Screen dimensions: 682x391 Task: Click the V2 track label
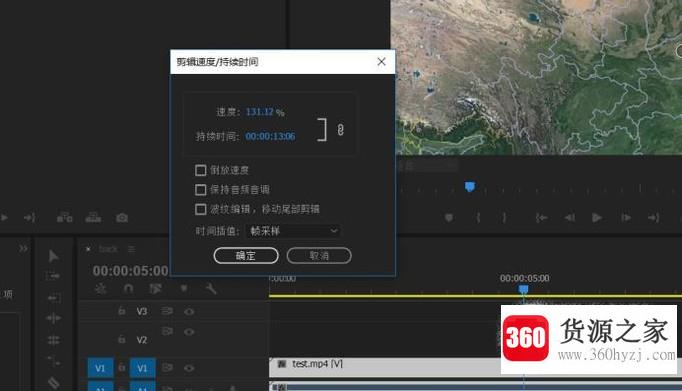142,340
